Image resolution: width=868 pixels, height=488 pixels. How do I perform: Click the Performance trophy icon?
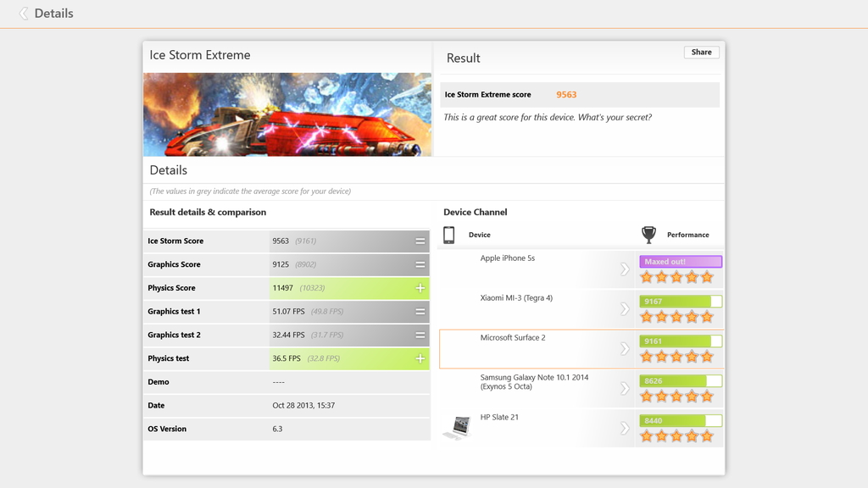click(648, 235)
